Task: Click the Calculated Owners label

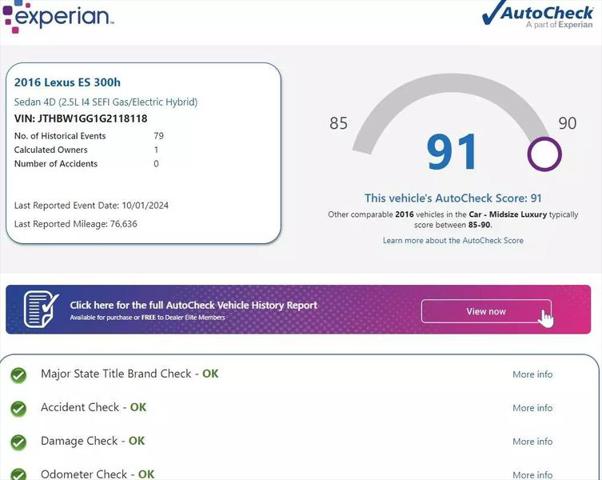Action: (51, 150)
